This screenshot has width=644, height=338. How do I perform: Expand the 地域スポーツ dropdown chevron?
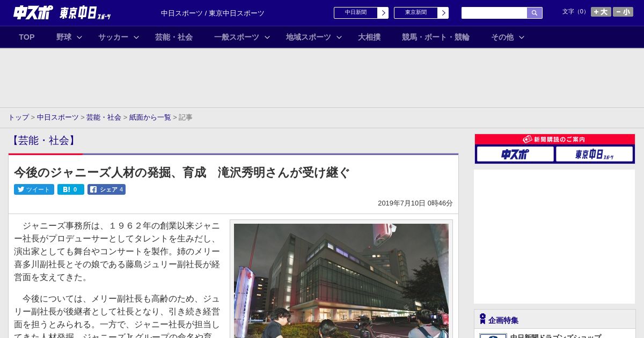point(339,37)
